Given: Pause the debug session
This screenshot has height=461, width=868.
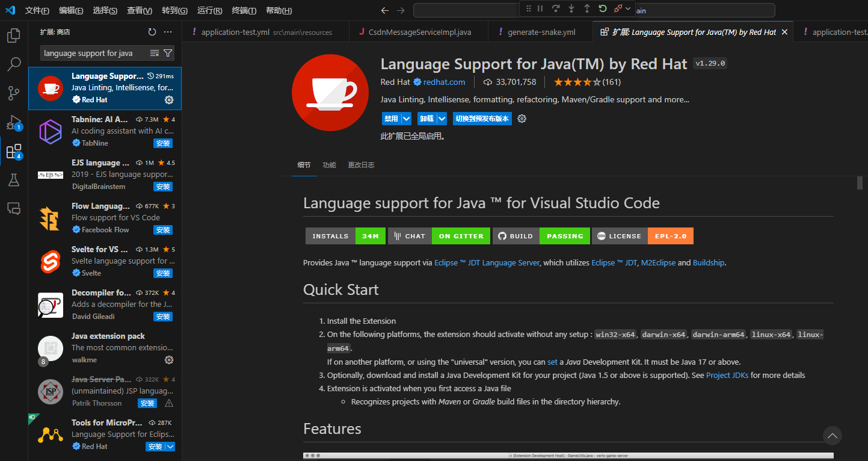Looking at the screenshot, I should pos(540,8).
